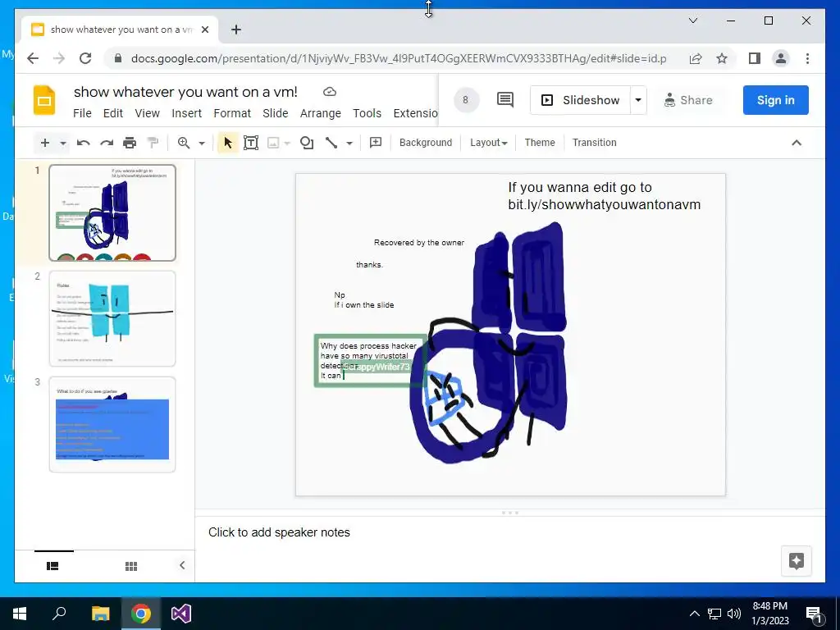Open a new browser tab plus
This screenshot has height=630, width=840.
point(236,30)
